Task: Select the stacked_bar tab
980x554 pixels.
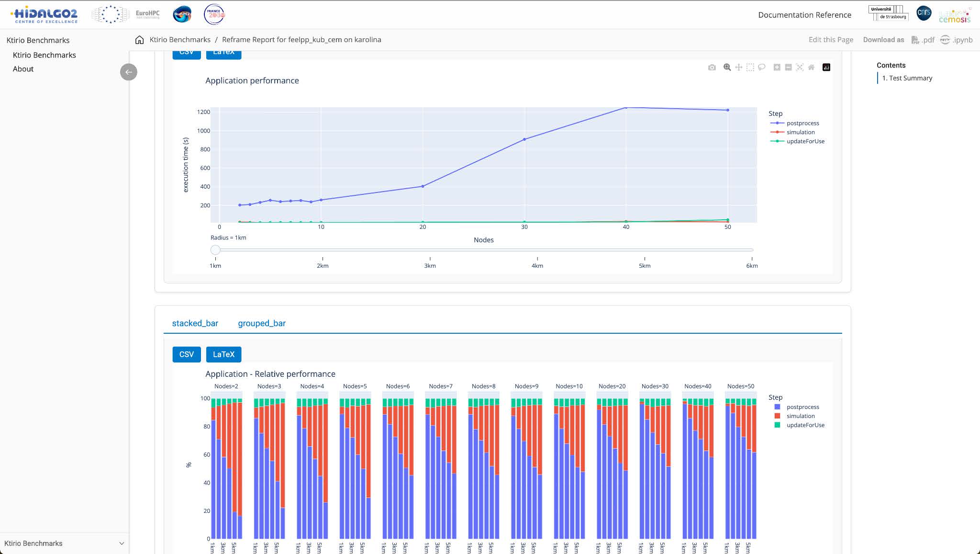Action: point(195,323)
